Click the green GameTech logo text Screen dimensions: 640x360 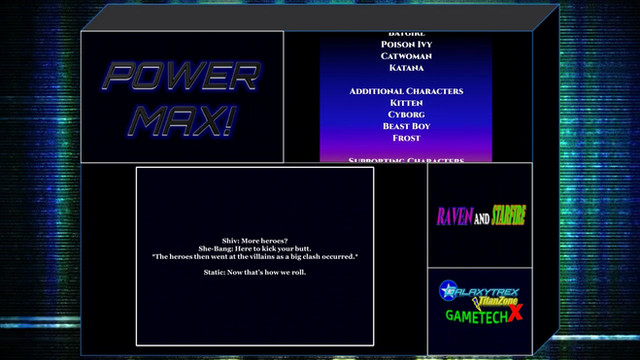pyautogui.click(x=477, y=316)
